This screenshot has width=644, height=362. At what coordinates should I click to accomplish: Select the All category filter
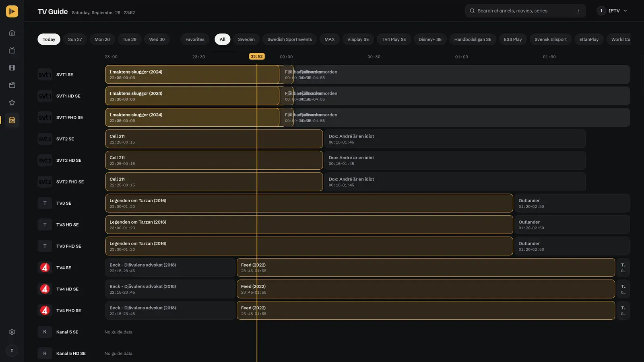pos(223,39)
